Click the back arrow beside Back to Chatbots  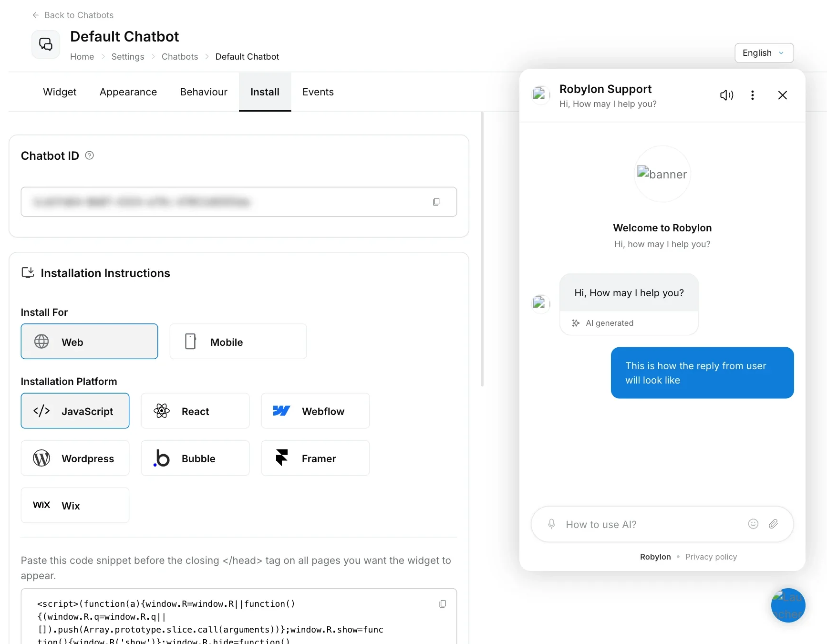[35, 15]
